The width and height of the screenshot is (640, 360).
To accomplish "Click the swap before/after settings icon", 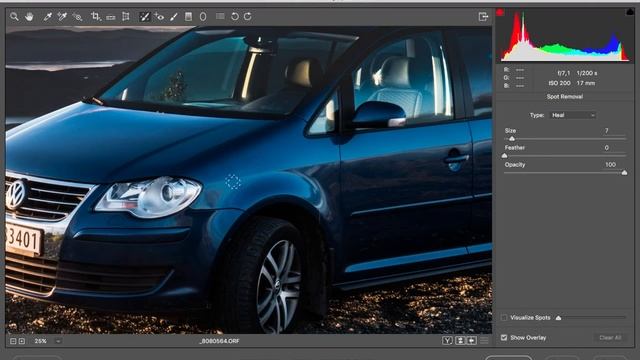I will (460, 340).
